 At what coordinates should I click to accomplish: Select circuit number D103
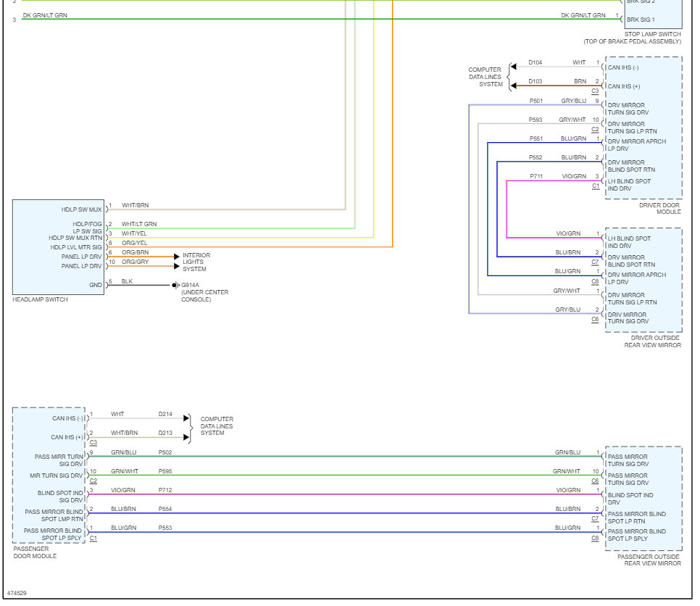point(535,81)
